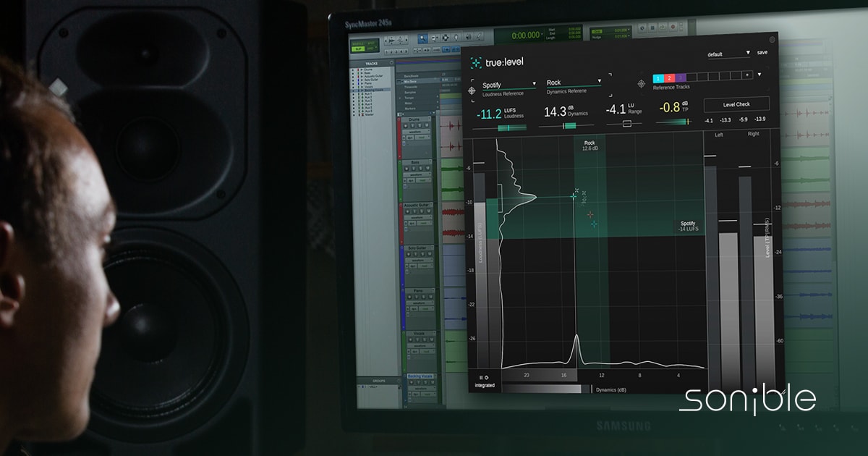Add a reference track with the + icon

[747, 75]
